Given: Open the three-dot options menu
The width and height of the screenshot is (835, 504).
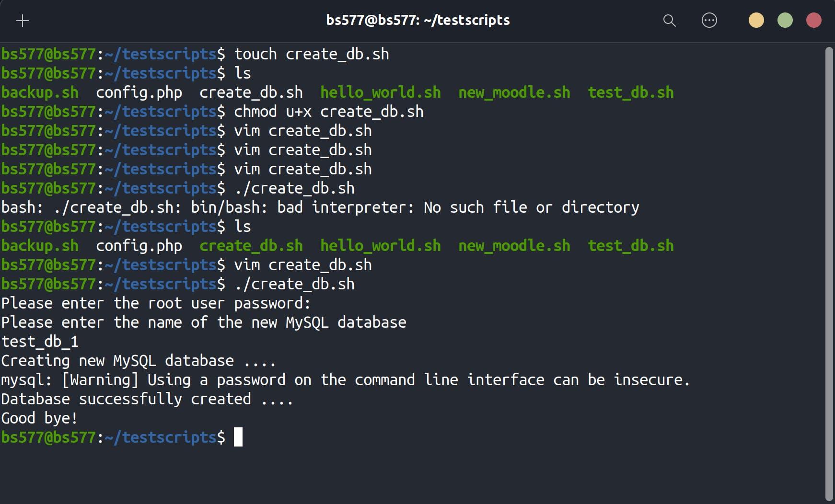Looking at the screenshot, I should click(709, 21).
